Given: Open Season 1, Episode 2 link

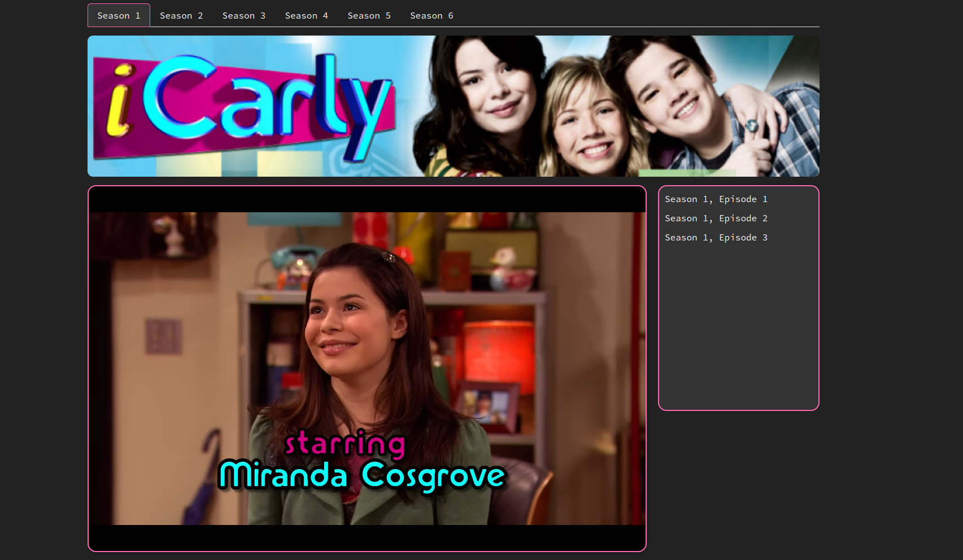Looking at the screenshot, I should (x=716, y=218).
